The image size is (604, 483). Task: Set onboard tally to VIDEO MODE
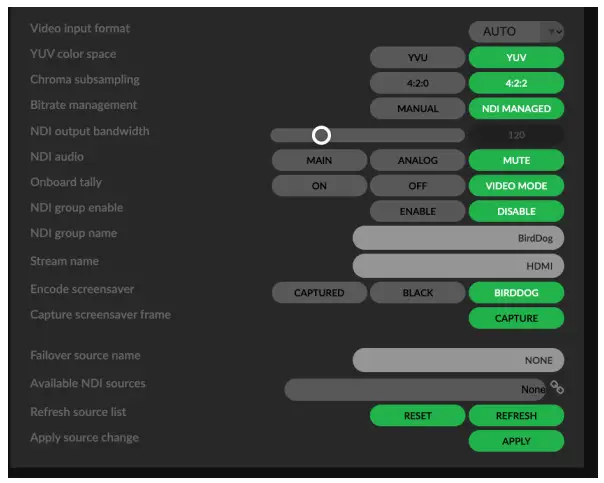pos(516,186)
